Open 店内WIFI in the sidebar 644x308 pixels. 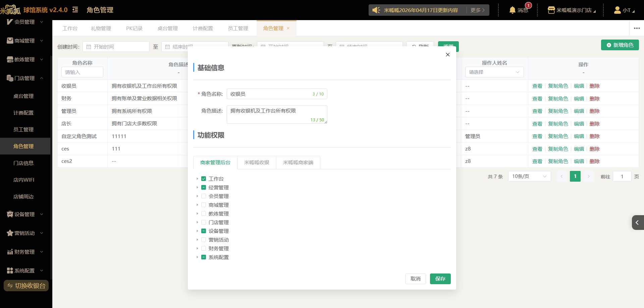click(x=24, y=180)
